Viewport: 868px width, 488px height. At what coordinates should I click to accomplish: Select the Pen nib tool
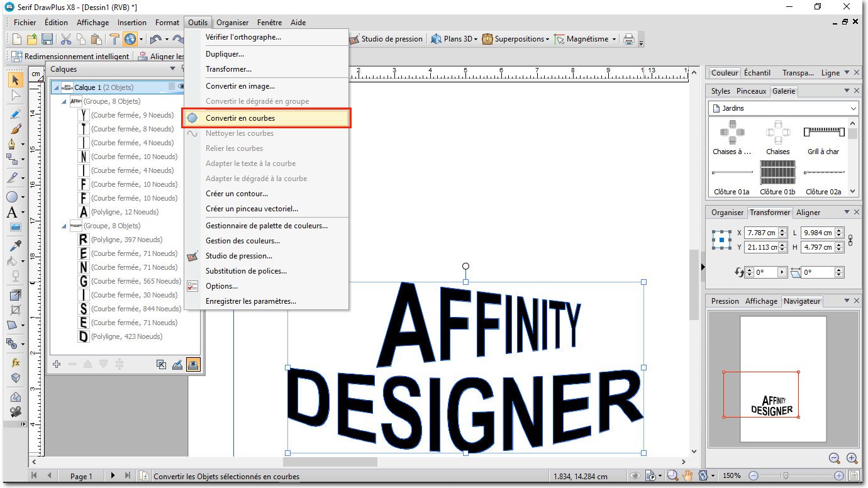[13, 144]
